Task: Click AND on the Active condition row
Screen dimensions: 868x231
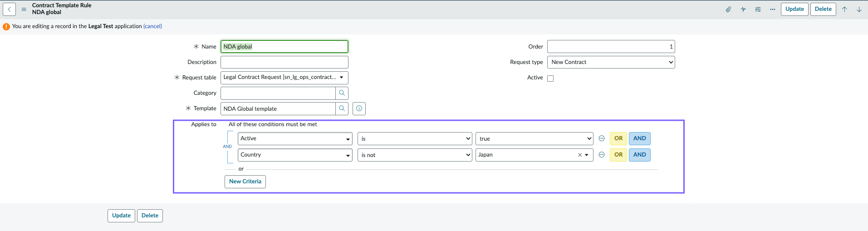Action: pos(640,138)
